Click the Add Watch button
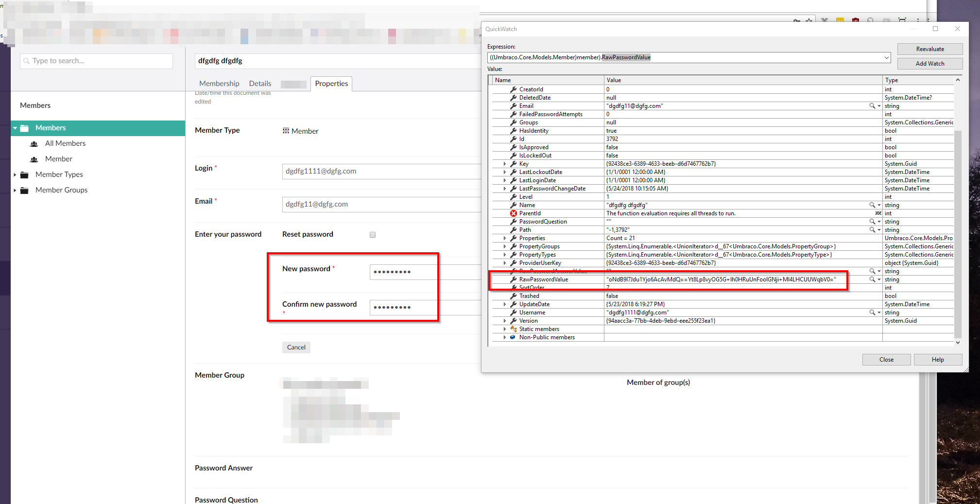Screen dimensions: 980x504 929,64
